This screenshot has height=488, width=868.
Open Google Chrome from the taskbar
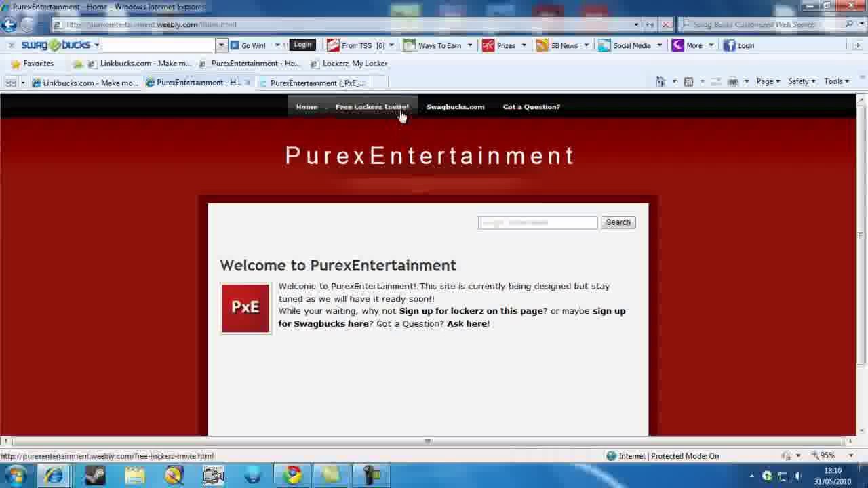pyautogui.click(x=293, y=475)
